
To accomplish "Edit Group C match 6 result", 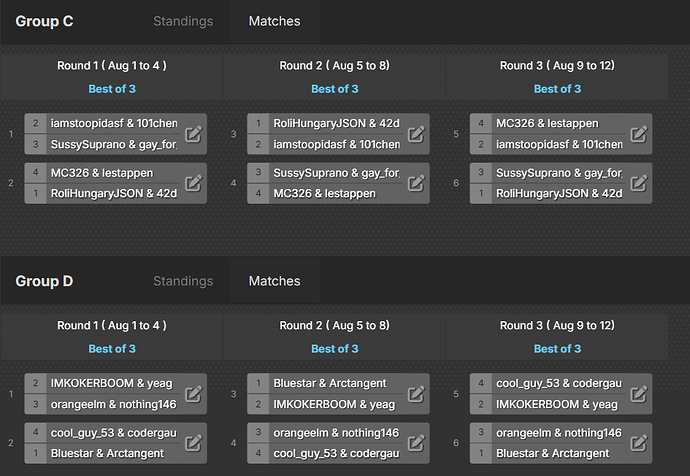I will [x=639, y=183].
